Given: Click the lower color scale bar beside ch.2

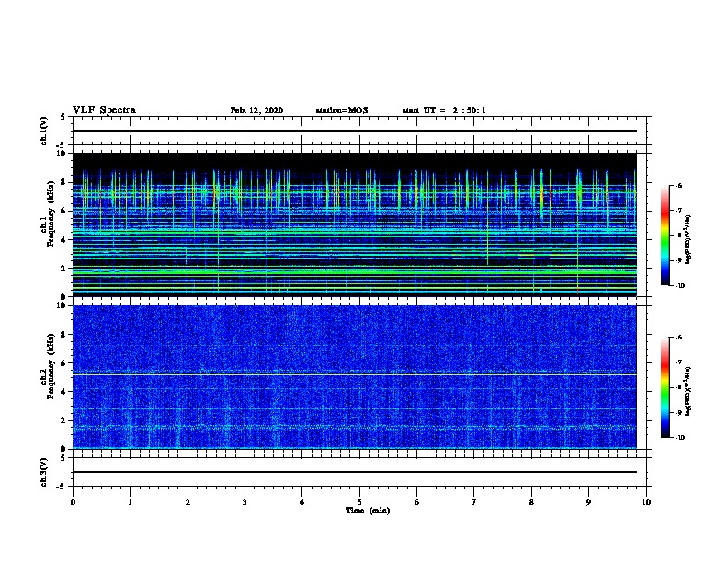Looking at the screenshot, I should pos(665,387).
